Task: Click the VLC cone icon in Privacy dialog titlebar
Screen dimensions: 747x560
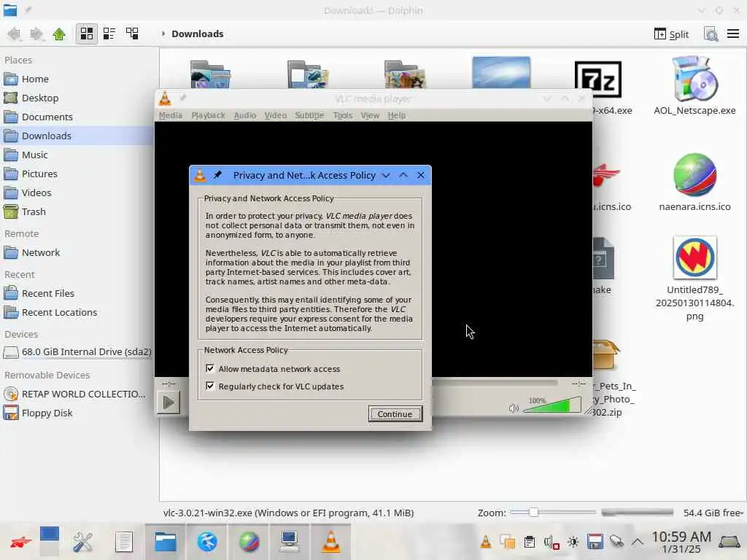Action: point(200,175)
